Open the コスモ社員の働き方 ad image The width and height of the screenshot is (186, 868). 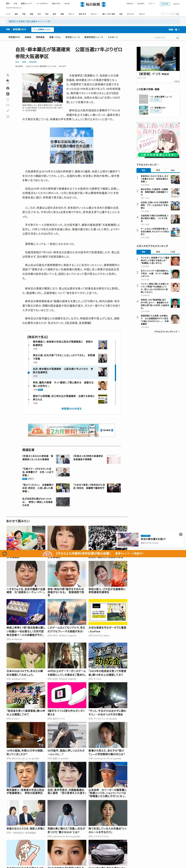[x=72, y=146]
